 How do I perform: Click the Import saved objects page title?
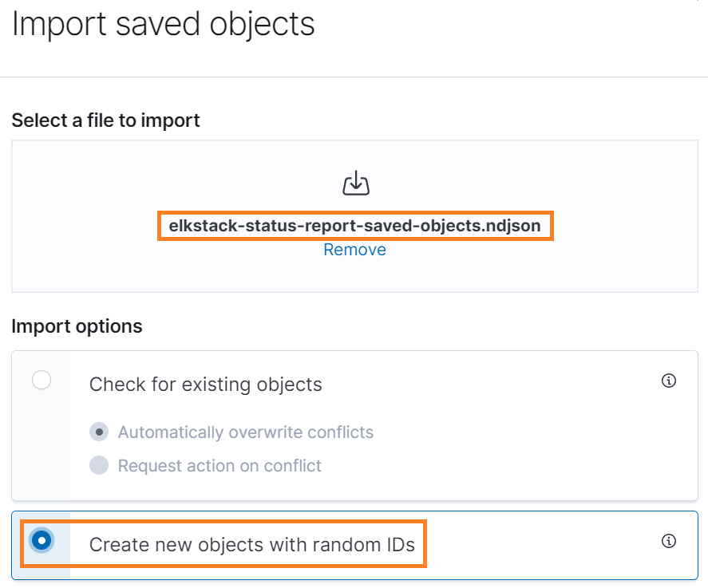163,24
